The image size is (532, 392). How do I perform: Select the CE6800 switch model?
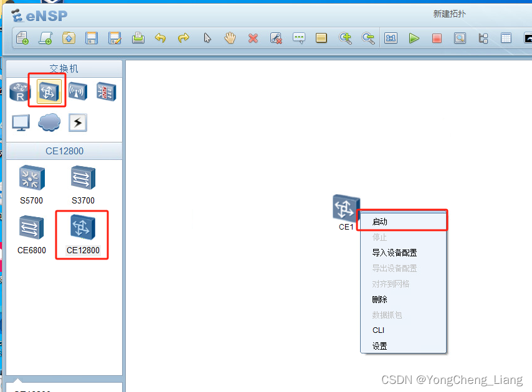(31, 227)
